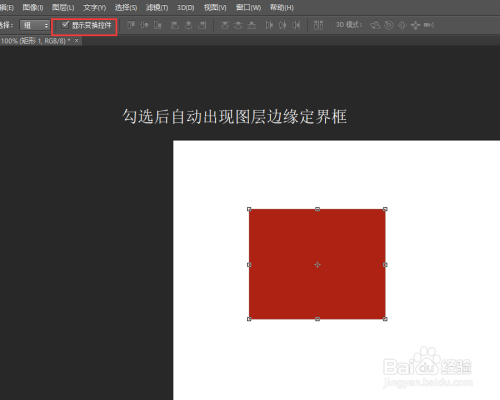
Task: Click the distribute vertical centers icon
Action: (238, 25)
